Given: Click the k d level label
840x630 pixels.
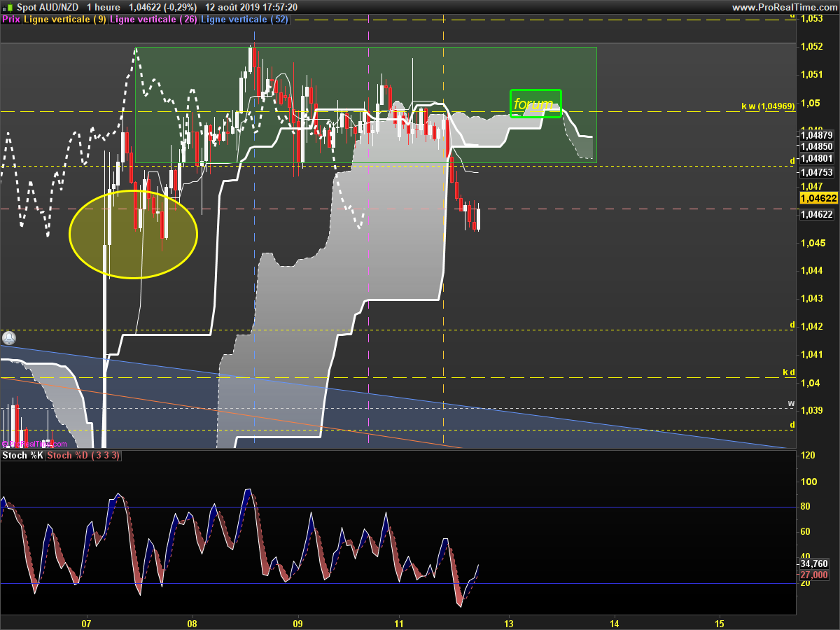Looking at the screenshot, I should pyautogui.click(x=788, y=372).
